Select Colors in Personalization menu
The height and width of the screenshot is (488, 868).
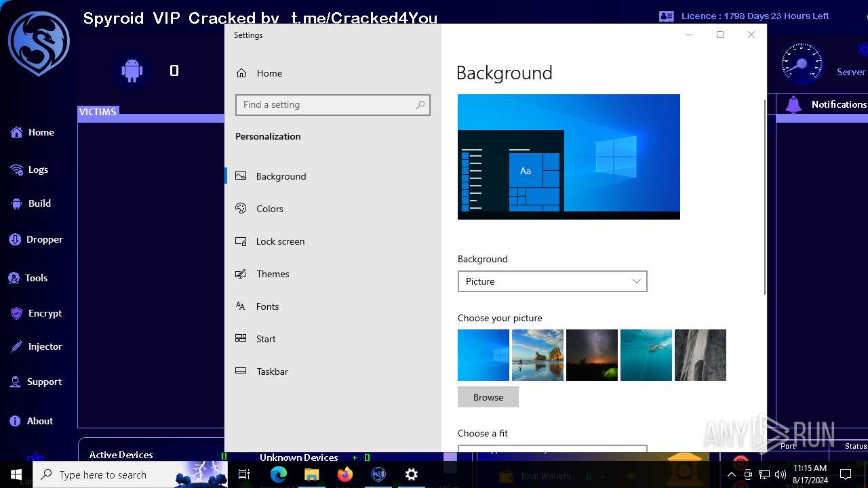333,209
